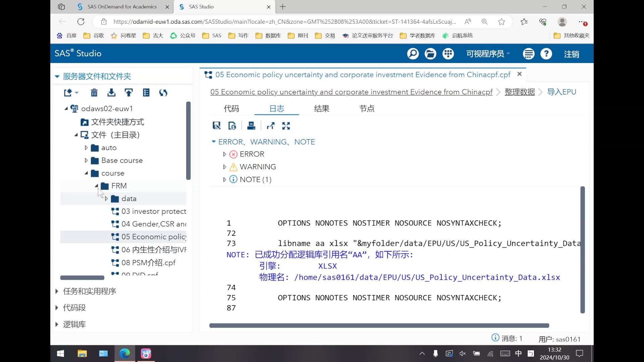This screenshot has height=362, width=644.
Task: Expand the 代码段 section
Action: [x=57, y=308]
